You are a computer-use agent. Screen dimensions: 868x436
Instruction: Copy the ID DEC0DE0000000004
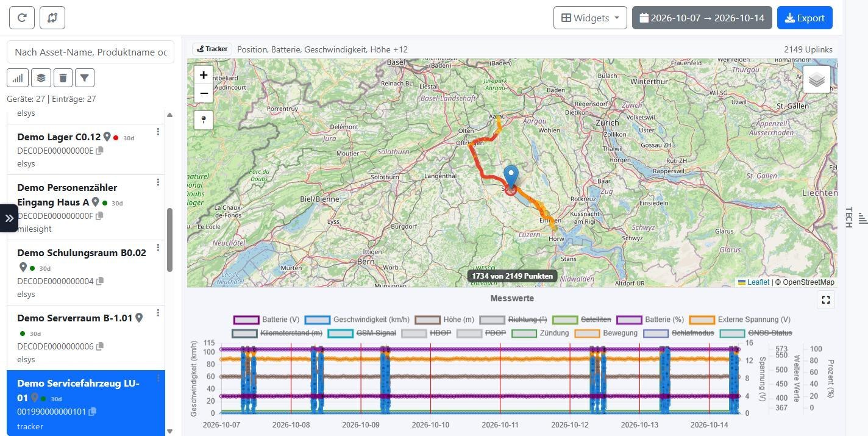point(99,281)
